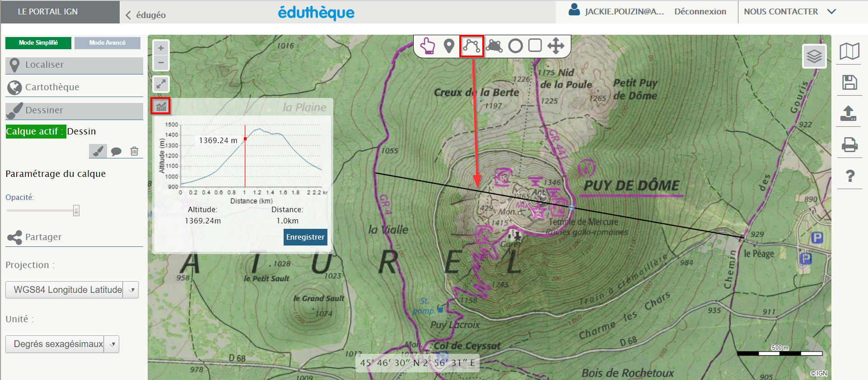
Task: Select the polygon drawing tool
Action: coord(495,46)
